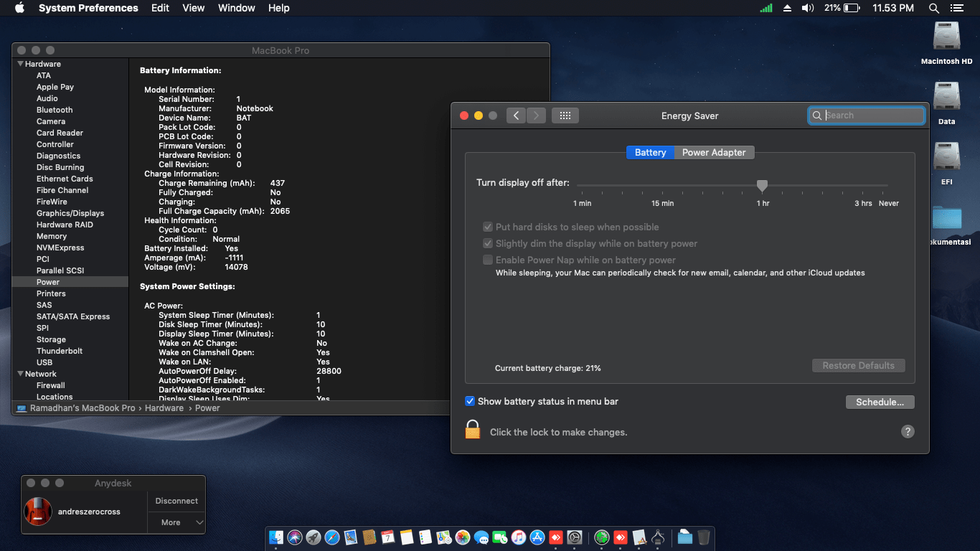Collapse the Hardware section in sidebar

pos(20,64)
